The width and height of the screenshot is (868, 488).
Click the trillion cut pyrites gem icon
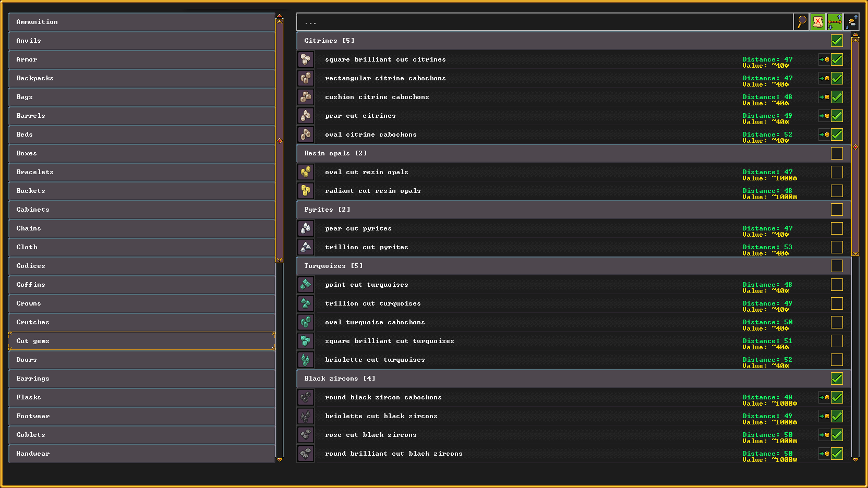pos(306,247)
